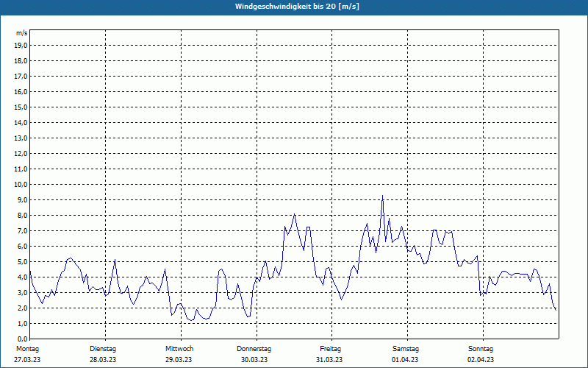Click the 'Sonntag' day label
Image resolution: width=588 pixels, height=368 pixels.
coord(481,349)
